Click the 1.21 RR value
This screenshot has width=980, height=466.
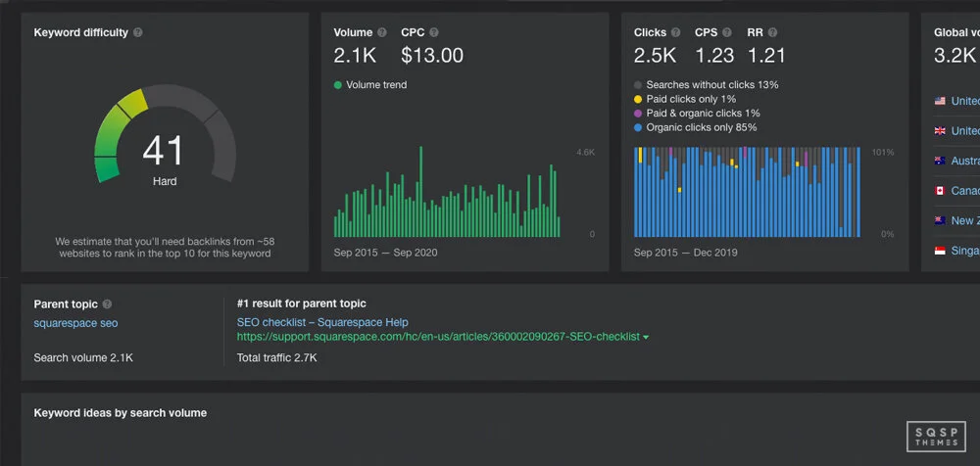[x=766, y=56]
